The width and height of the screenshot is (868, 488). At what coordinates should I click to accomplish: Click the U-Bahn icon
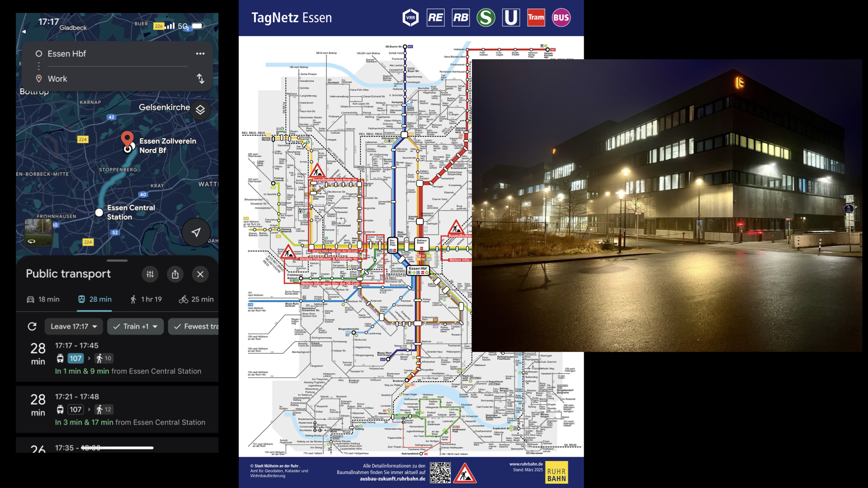click(x=511, y=18)
